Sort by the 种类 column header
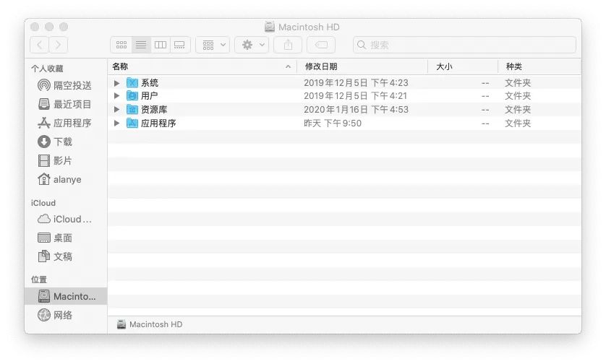The image size is (606, 364). (x=539, y=66)
